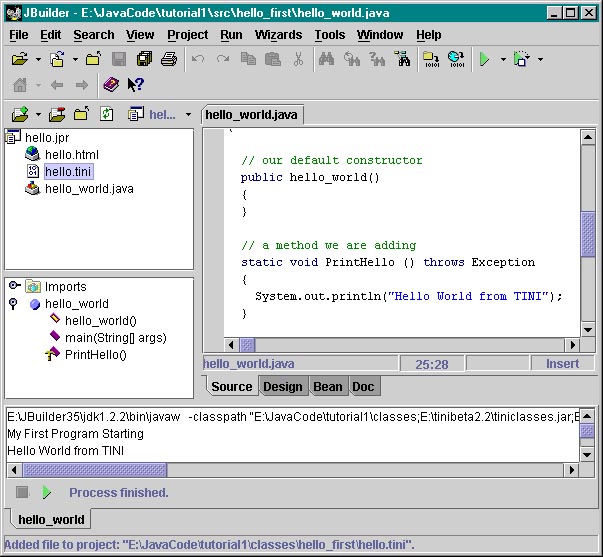Click the context help arrow-question icon
The image size is (603, 557).
coord(136,86)
